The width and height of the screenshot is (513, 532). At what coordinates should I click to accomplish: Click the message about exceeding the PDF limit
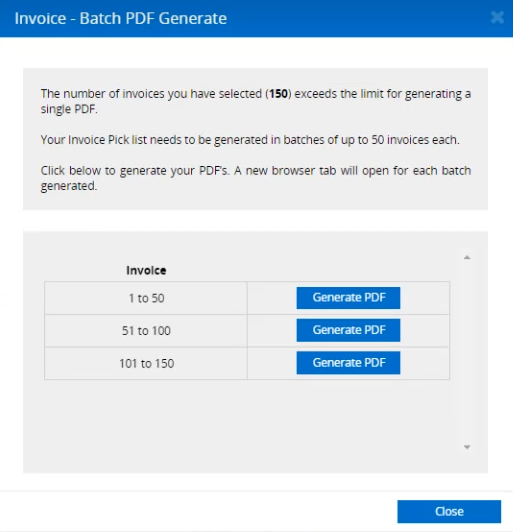point(255,101)
